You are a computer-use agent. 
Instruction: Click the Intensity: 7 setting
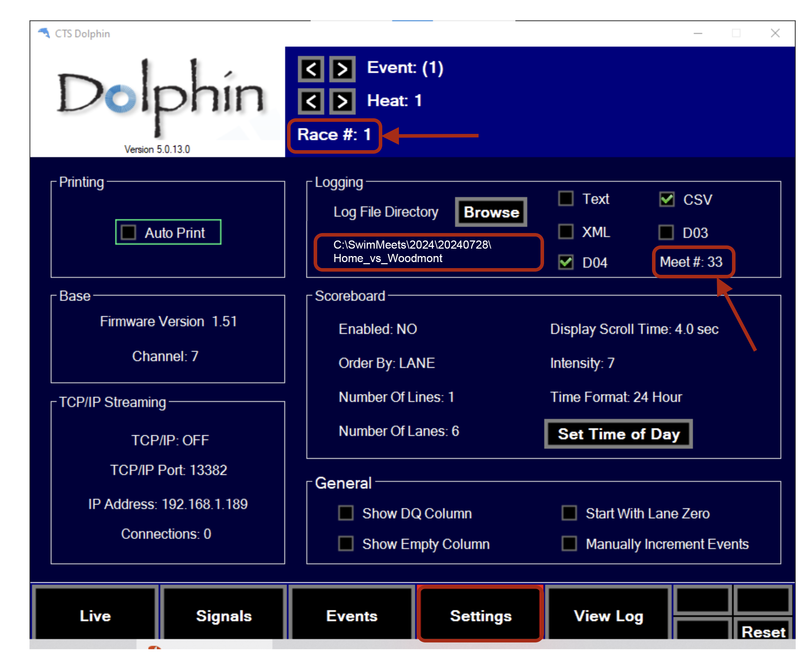click(x=582, y=363)
